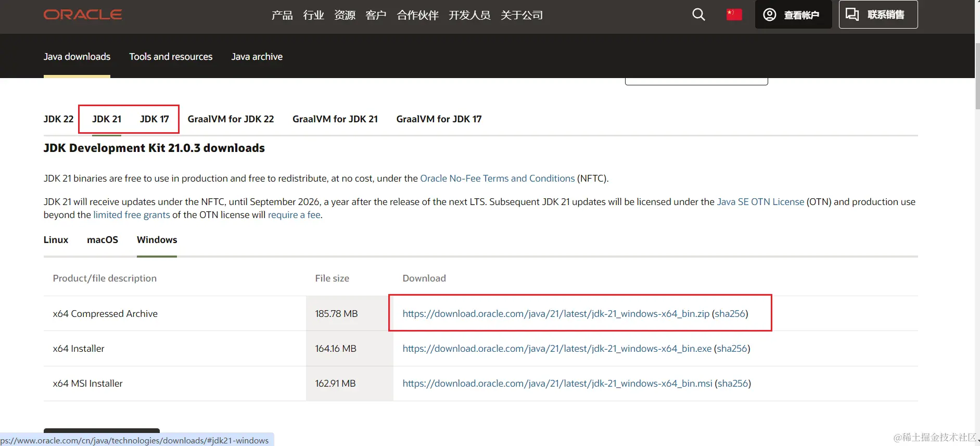Open GraalVM for JDK 17 tab
The height and width of the screenshot is (446, 980).
(439, 119)
